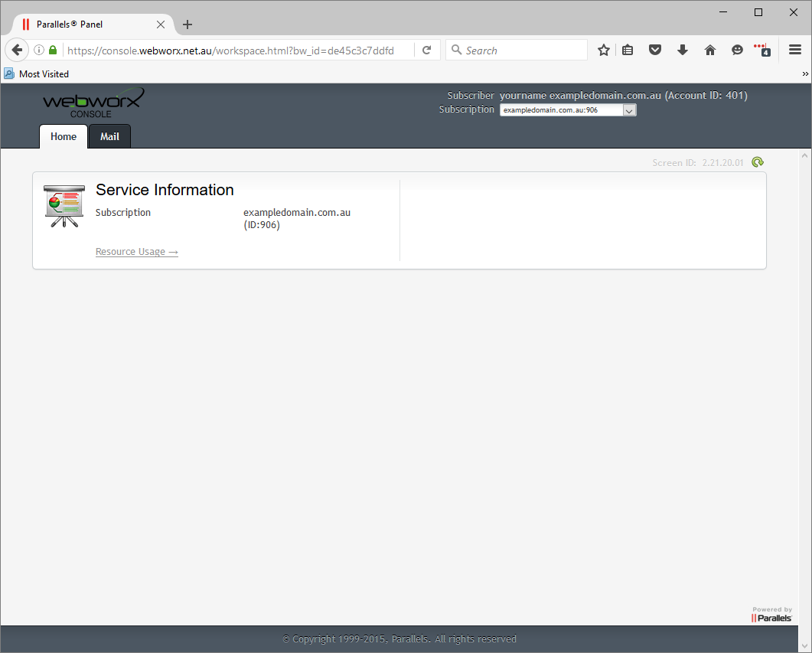
Task: Bookmark this page with the star icon
Action: 604,51
